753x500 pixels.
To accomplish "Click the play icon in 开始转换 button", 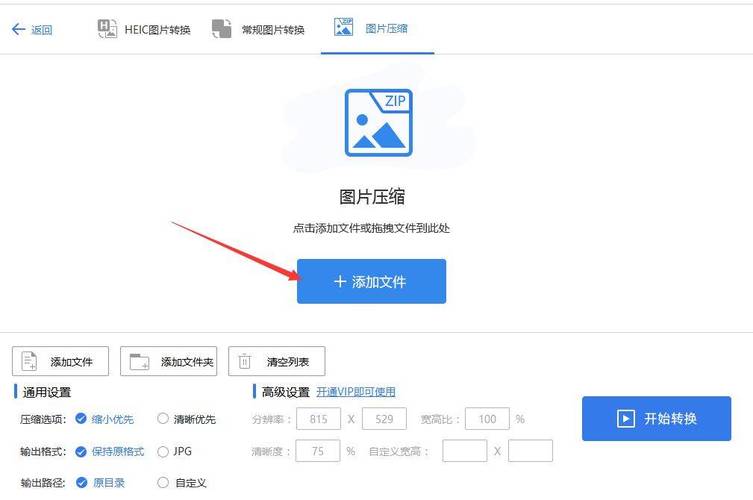I will (626, 418).
